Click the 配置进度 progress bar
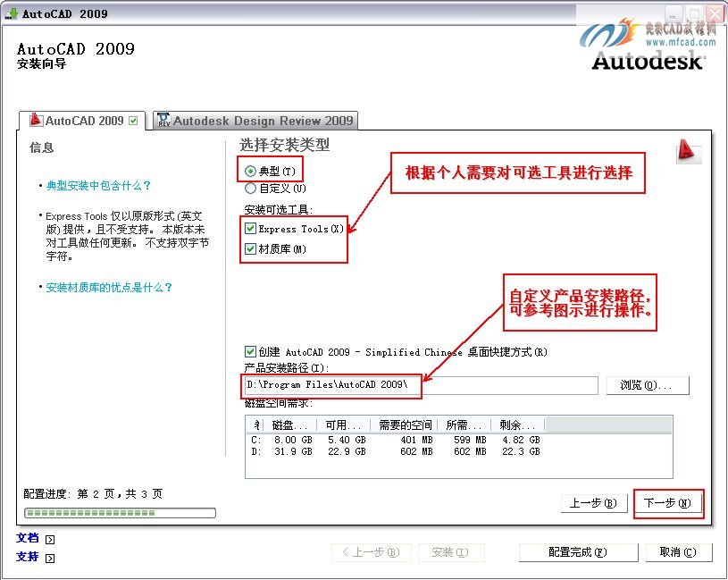The image size is (728, 580). 120,513
